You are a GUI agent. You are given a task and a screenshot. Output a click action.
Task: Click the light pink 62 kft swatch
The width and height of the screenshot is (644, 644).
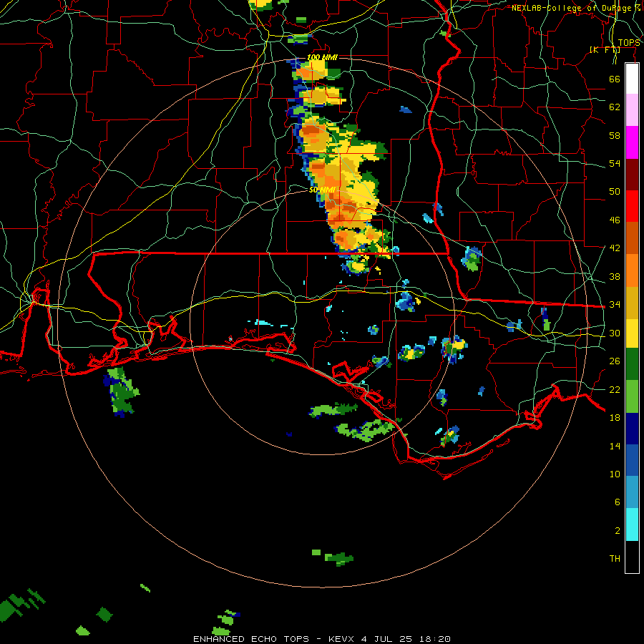[632, 110]
